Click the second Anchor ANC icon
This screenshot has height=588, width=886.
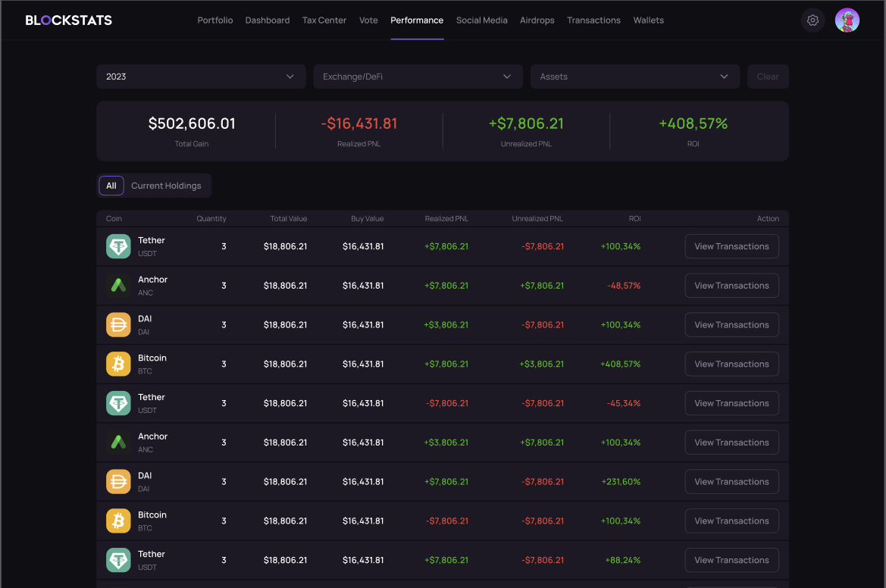118,443
